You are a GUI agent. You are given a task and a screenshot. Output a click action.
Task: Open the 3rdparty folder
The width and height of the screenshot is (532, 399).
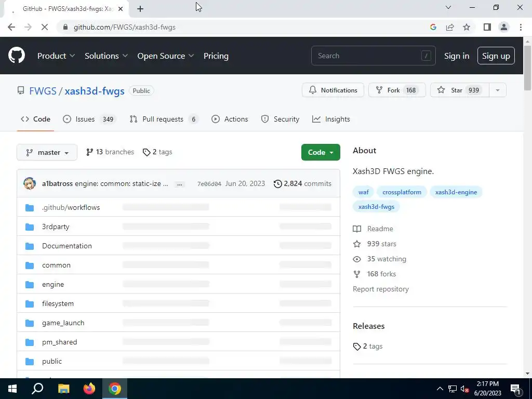[56, 227]
